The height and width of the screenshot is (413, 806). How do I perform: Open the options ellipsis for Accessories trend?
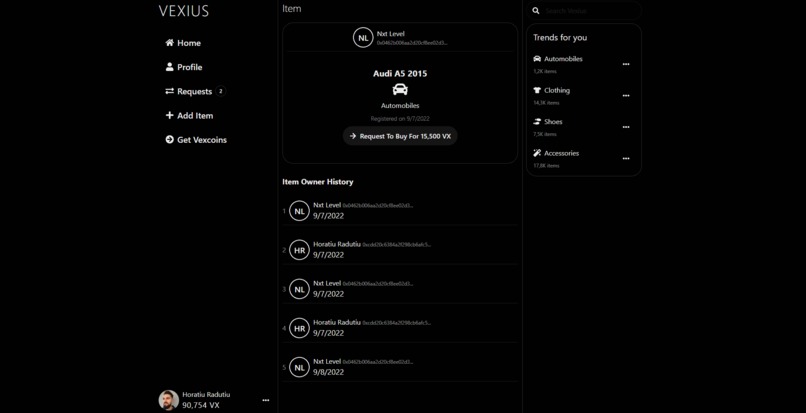tap(626, 158)
